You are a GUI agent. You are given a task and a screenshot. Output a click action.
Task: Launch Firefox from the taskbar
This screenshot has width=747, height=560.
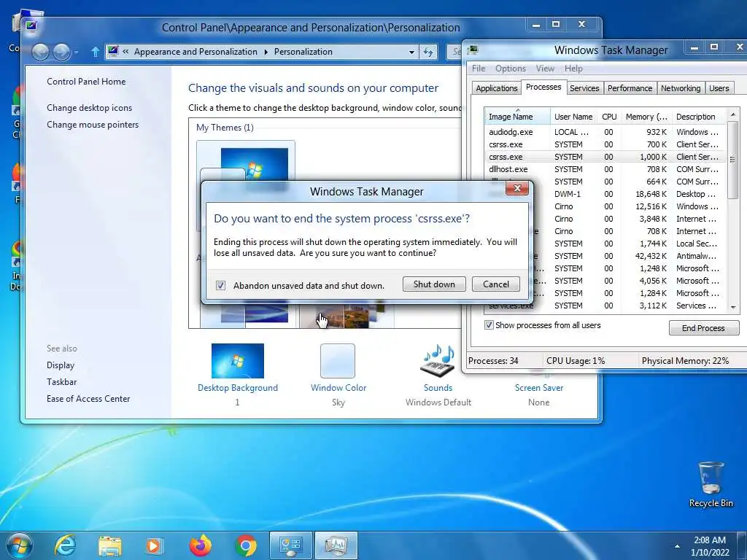201,545
